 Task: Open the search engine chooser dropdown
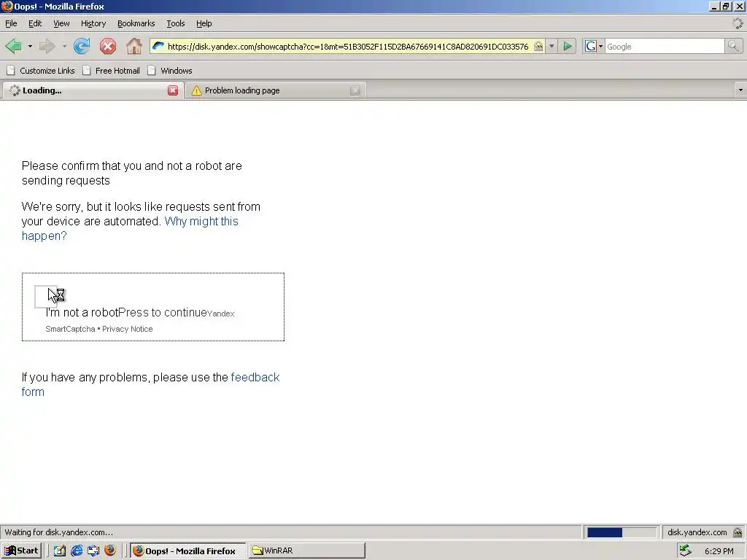tap(600, 46)
